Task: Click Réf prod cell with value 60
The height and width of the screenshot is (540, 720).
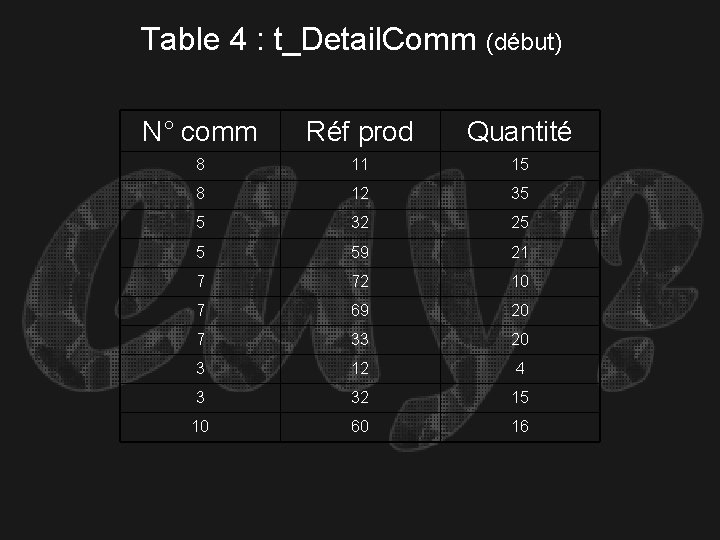Action: coord(360,427)
